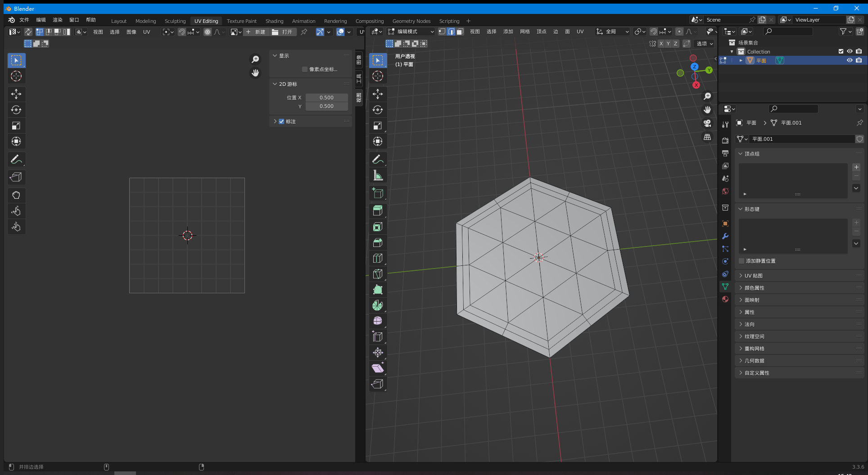Enable the pixel coordinates checkbox (像素点坐标)
The height and width of the screenshot is (475, 868).
point(305,69)
